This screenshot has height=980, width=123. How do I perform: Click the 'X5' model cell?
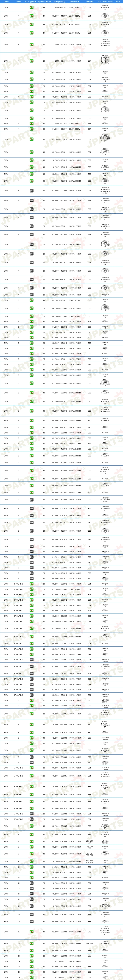pyautogui.click(x=19, y=932)
